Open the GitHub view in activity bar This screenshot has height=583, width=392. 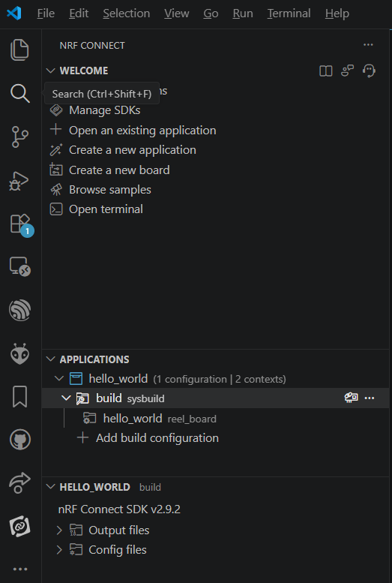(x=19, y=440)
